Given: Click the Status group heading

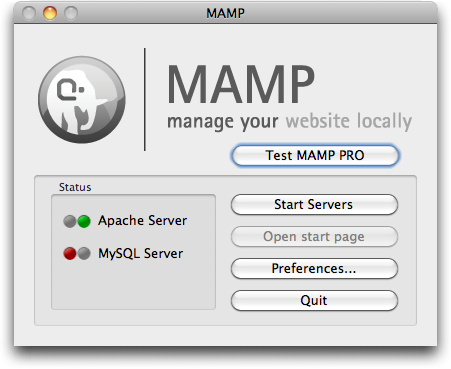Looking at the screenshot, I should pyautogui.click(x=75, y=187).
